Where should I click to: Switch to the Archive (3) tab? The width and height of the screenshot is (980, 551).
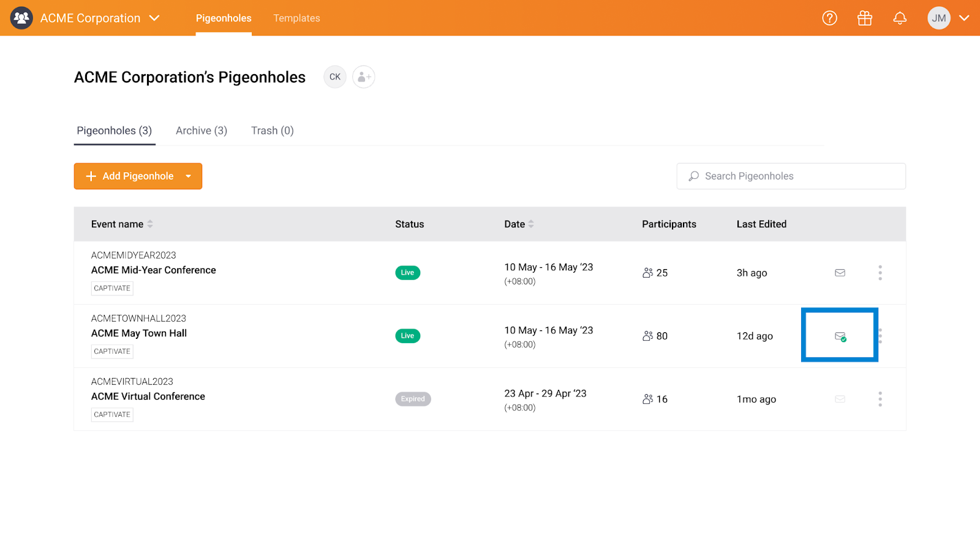click(x=201, y=131)
